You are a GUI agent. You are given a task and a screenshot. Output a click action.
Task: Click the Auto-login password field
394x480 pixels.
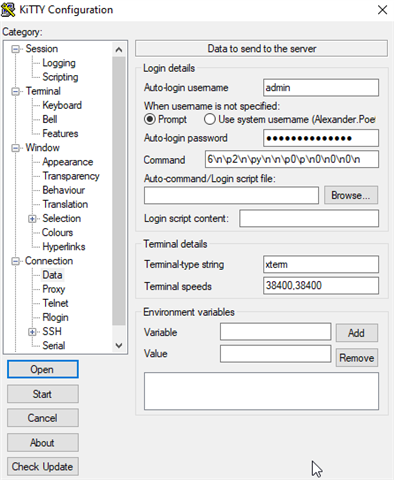tap(321, 138)
